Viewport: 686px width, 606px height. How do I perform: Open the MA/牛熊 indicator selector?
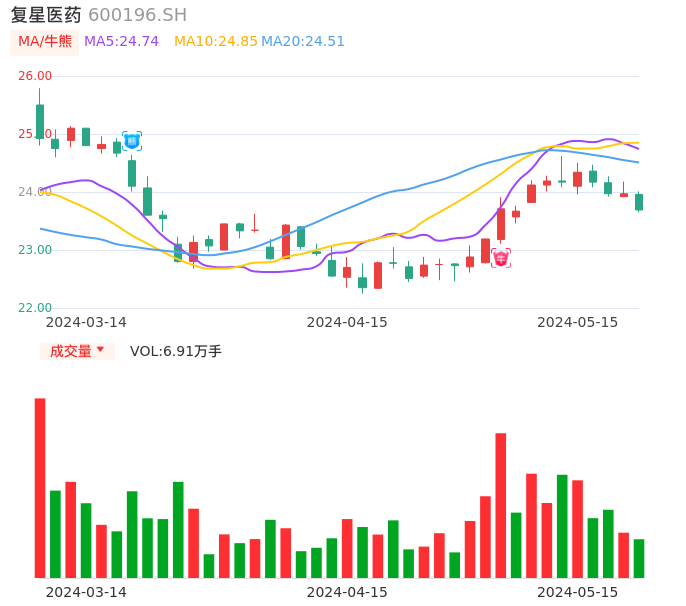(45, 42)
